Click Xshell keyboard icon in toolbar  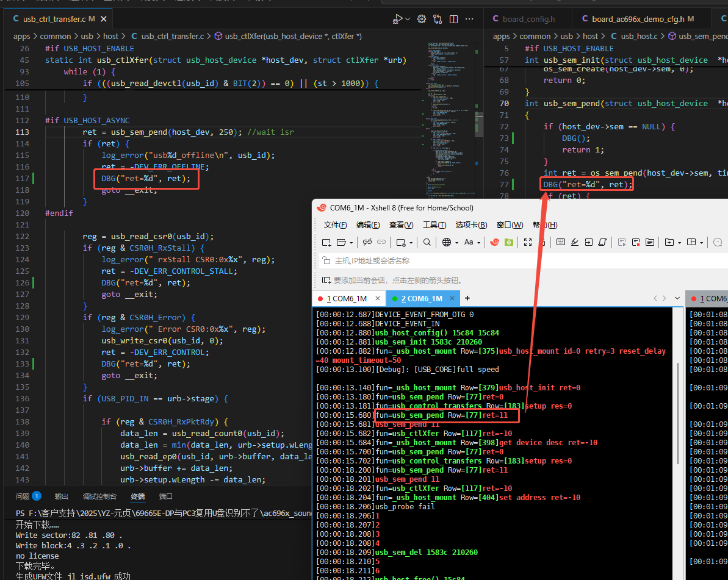(561, 242)
